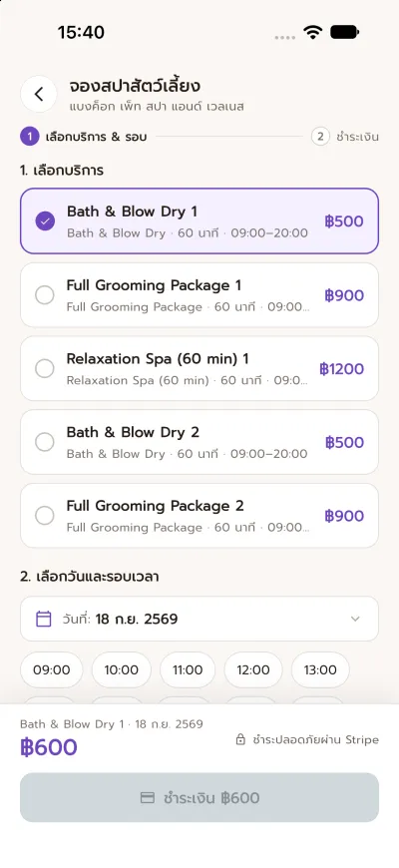399x868 pixels.
Task: Tap the ชำระเงิน ฿600 pay button
Action: click(199, 798)
